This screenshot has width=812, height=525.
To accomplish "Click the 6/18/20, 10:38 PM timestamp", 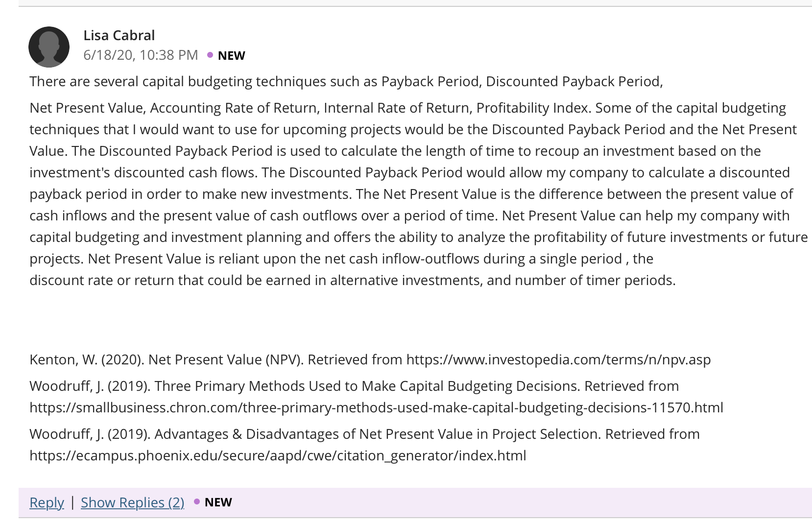I will click(141, 55).
